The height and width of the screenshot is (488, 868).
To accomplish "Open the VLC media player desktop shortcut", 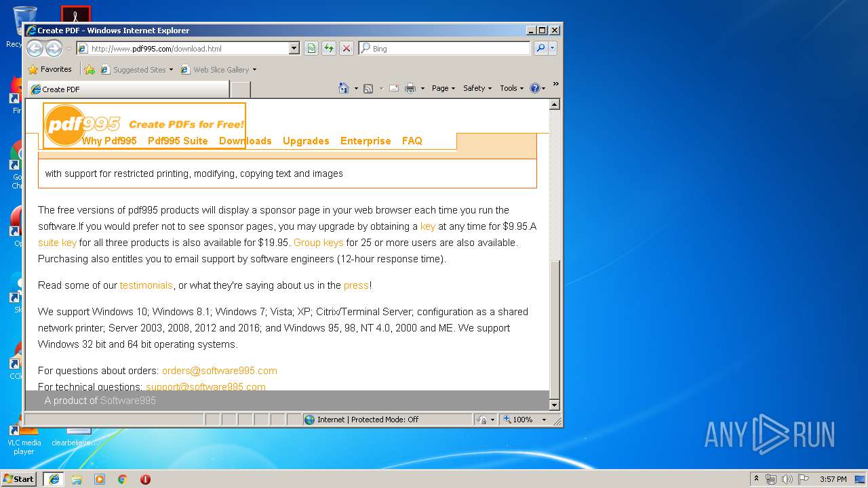I will (x=24, y=437).
